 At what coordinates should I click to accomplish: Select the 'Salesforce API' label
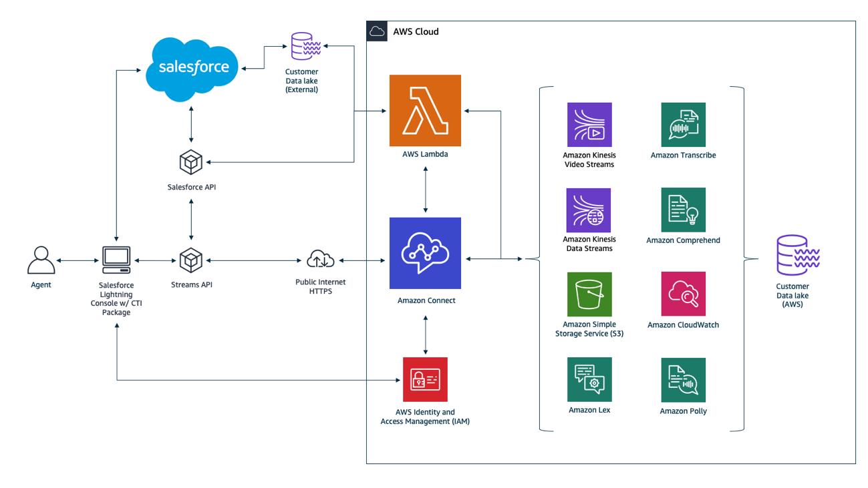tap(192, 187)
